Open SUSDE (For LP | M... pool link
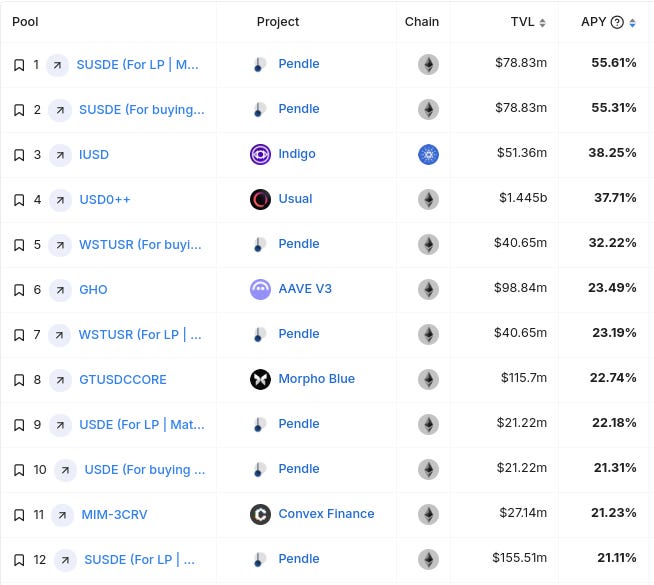The image size is (654, 585). (x=138, y=65)
